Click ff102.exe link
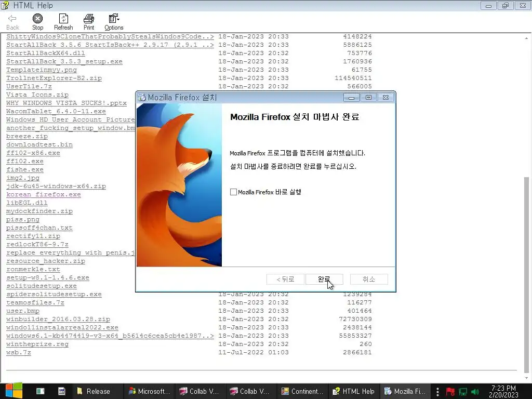Screen dimensions: 532x399 point(25,161)
